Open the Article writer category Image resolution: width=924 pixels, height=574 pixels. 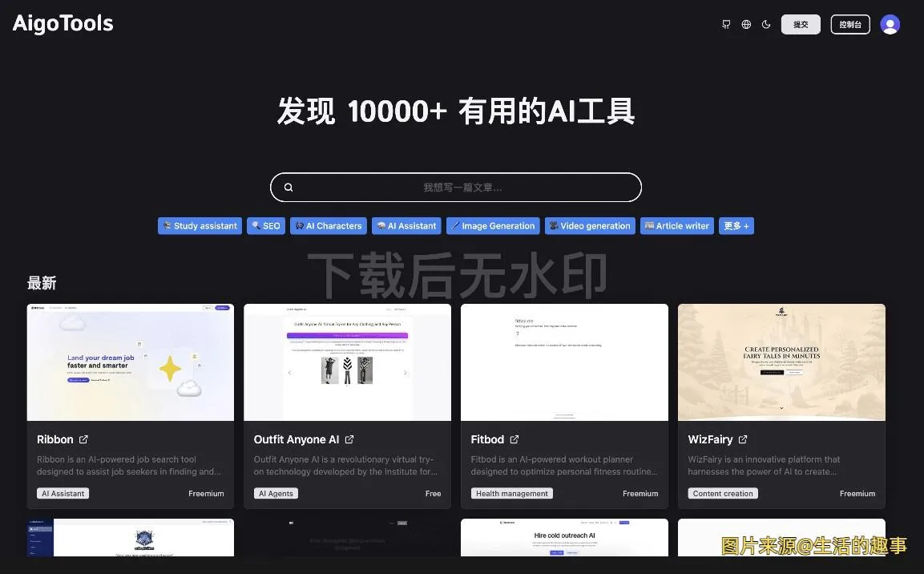[x=676, y=225]
